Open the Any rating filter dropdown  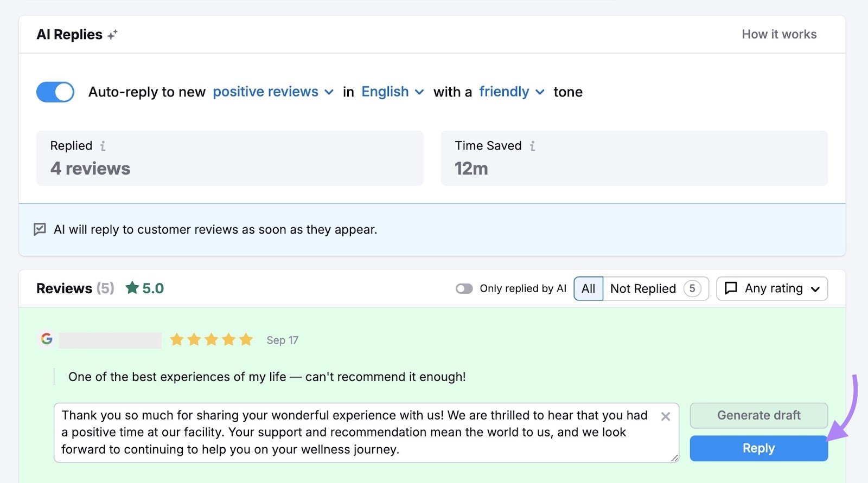(x=771, y=288)
